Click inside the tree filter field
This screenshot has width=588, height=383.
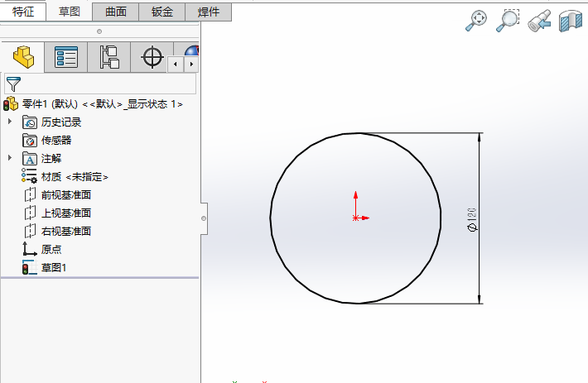(100, 84)
